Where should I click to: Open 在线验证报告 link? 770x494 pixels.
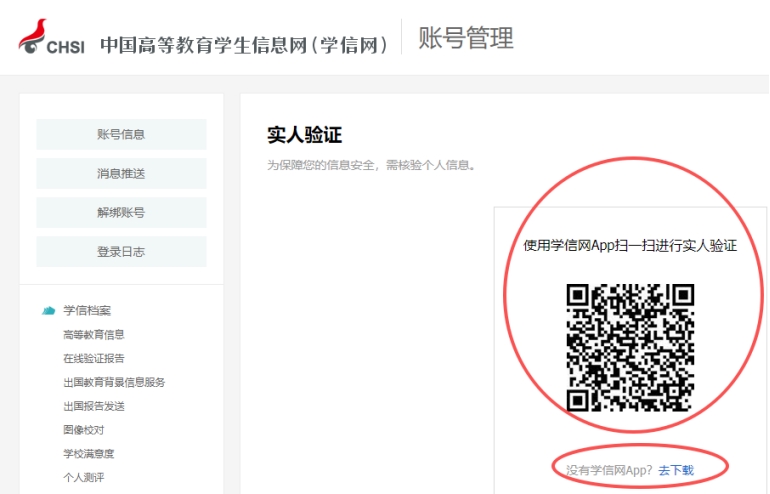94,358
